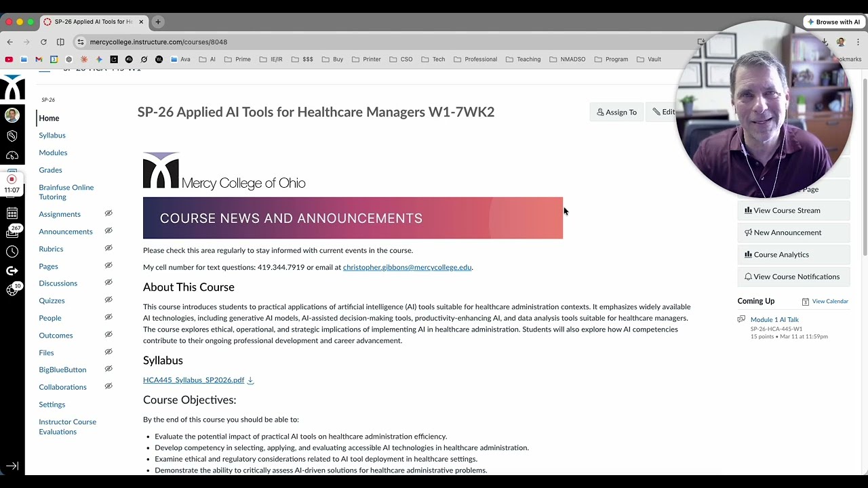Open the YouTube bookmark icon
This screenshot has width=868, height=488.
pos(9,59)
